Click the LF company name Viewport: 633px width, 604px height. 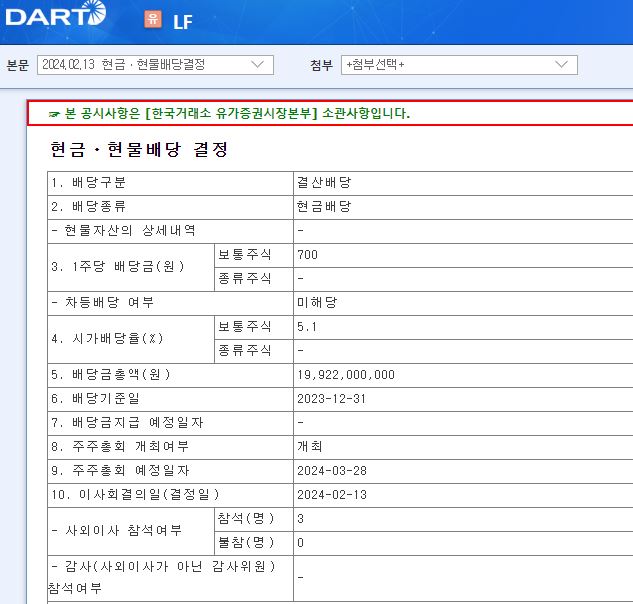(183, 22)
